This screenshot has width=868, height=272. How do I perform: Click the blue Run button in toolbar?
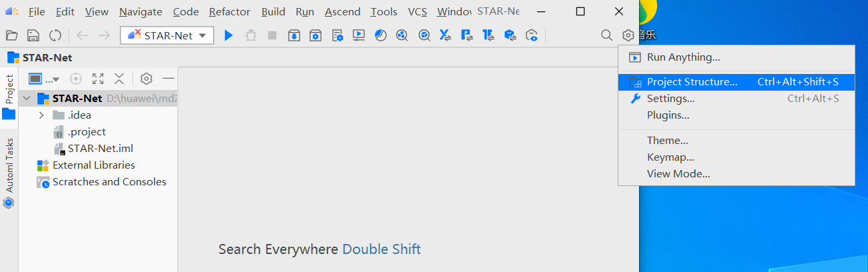click(x=228, y=35)
